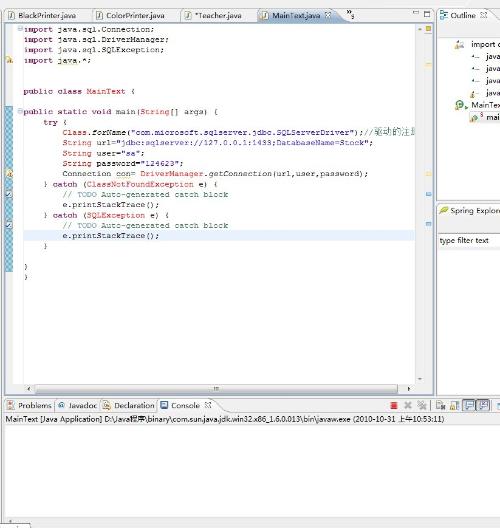Toggle console Scroll Lock
Viewport: 500px width, 528px height.
click(x=455, y=405)
